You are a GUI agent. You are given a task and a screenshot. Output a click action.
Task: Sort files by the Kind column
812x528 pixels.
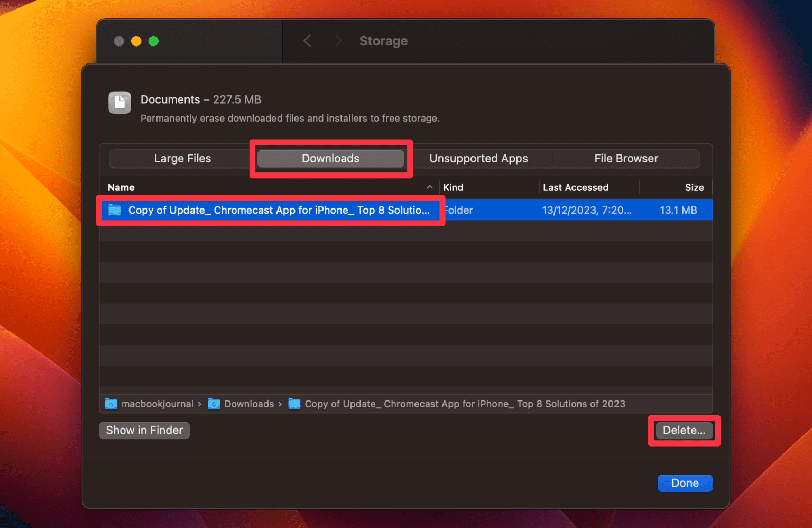[453, 187]
